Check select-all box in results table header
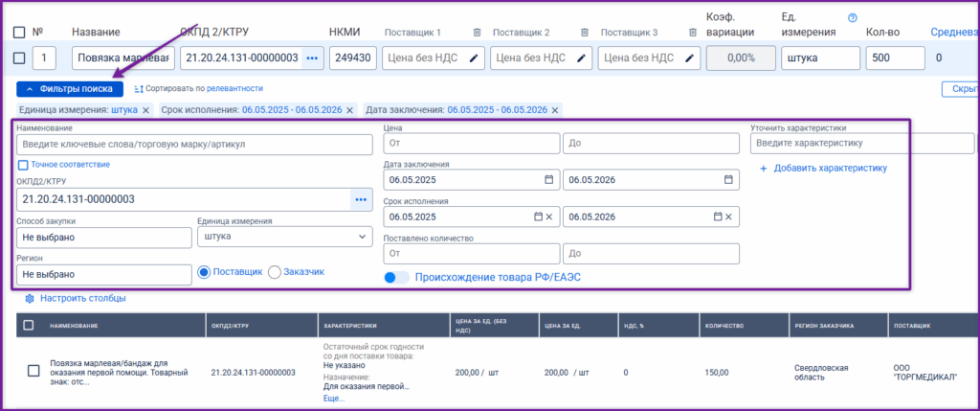The image size is (980, 411). coord(28,326)
